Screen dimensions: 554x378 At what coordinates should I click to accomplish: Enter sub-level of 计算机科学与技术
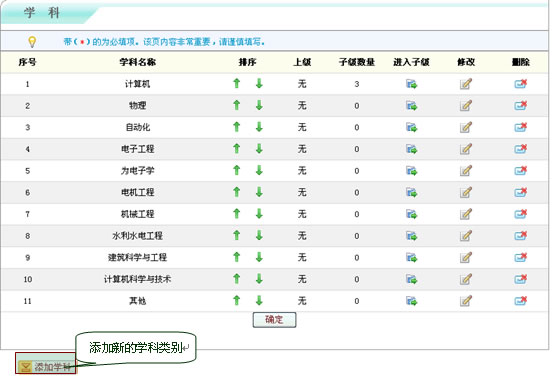point(412,279)
